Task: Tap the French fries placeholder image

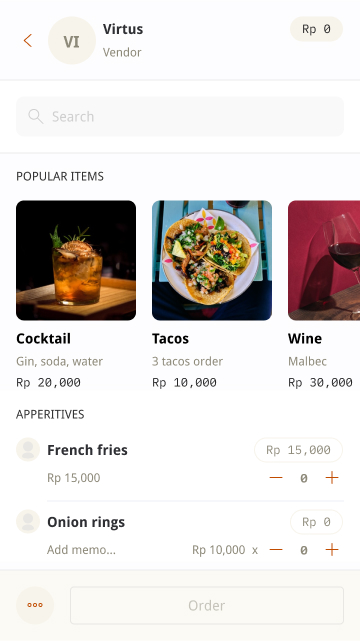Action: [x=28, y=450]
